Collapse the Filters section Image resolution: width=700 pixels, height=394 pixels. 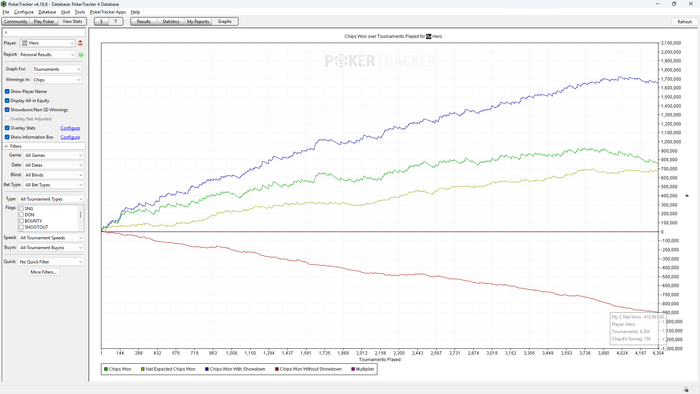tap(6, 146)
